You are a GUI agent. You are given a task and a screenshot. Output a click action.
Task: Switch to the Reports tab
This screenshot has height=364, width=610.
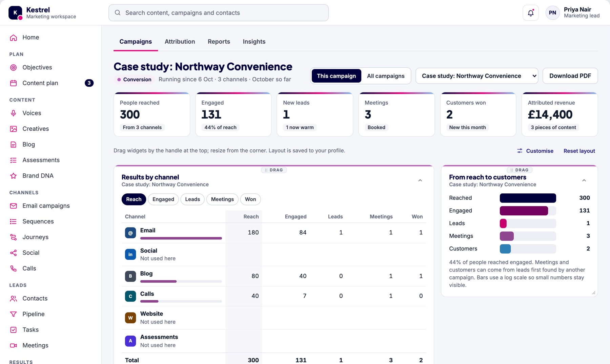point(219,42)
